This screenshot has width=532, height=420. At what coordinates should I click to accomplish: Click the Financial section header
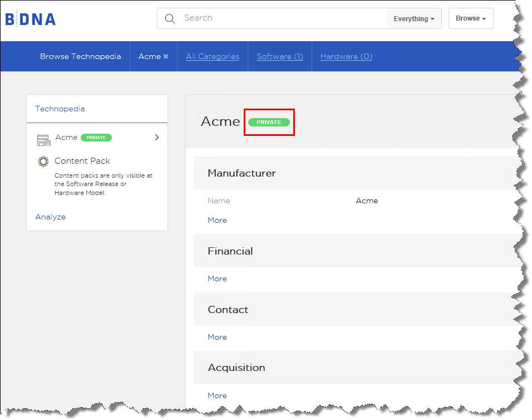230,251
